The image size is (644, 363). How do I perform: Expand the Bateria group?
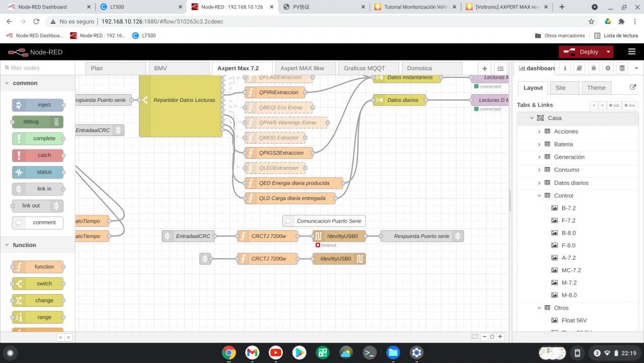(539, 144)
